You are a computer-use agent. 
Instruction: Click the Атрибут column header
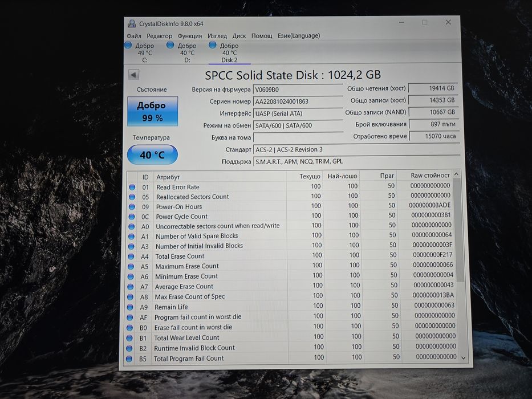coord(220,177)
